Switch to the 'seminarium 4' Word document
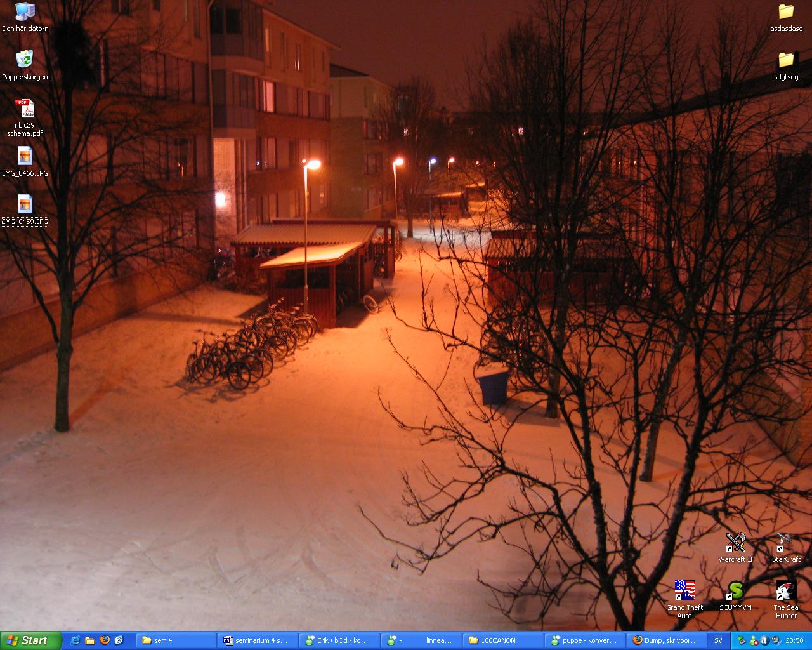 click(x=258, y=640)
